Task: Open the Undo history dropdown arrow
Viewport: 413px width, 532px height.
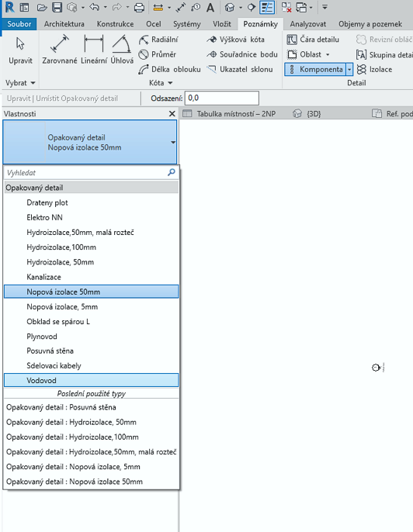Action: pos(106,7)
